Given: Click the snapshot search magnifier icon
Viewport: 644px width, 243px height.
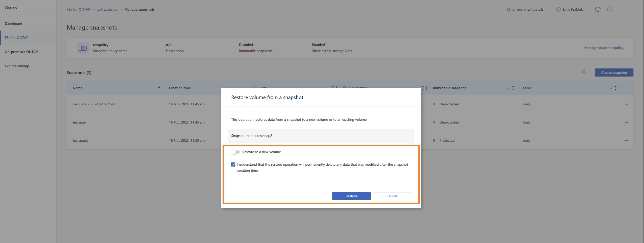Looking at the screenshot, I should [584, 72].
